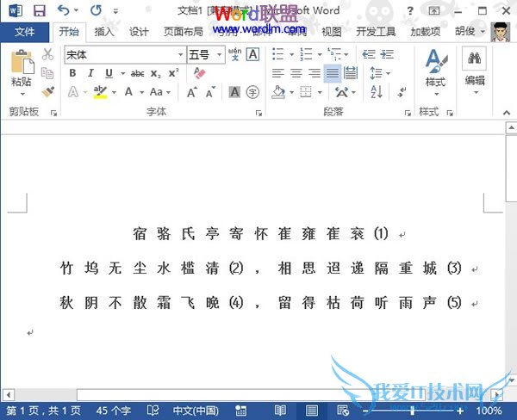Click the Copy icon

(47, 73)
